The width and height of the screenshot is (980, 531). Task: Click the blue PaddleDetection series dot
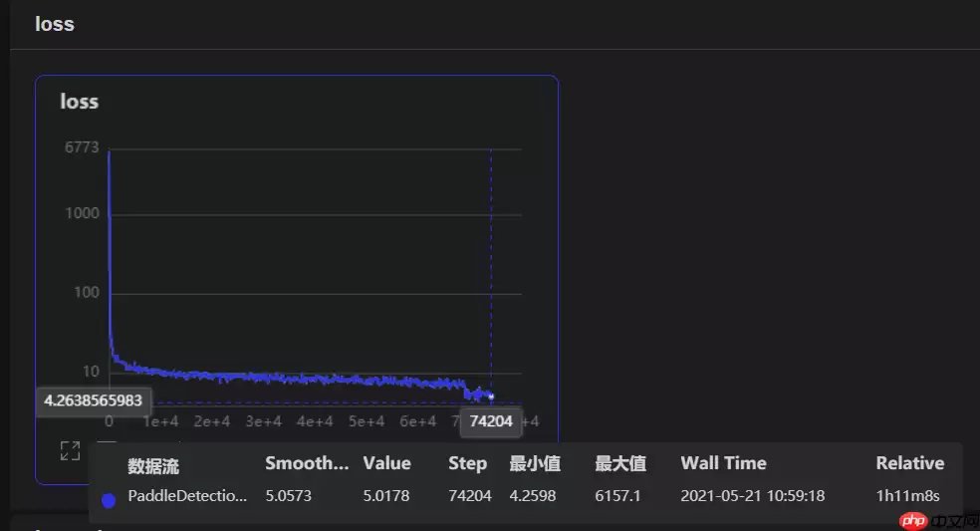pos(109,497)
